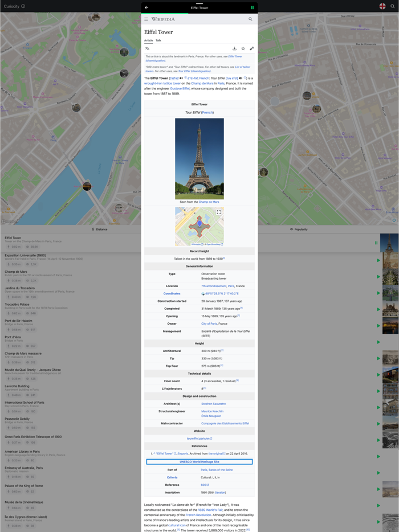The image size is (399, 532).
Task: Follow the wrought-iron lattice tower link
Action: pos(162,84)
